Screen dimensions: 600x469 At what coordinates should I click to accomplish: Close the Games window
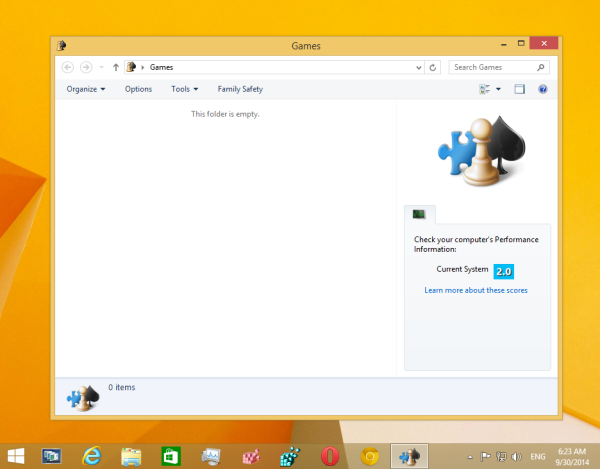pos(544,43)
